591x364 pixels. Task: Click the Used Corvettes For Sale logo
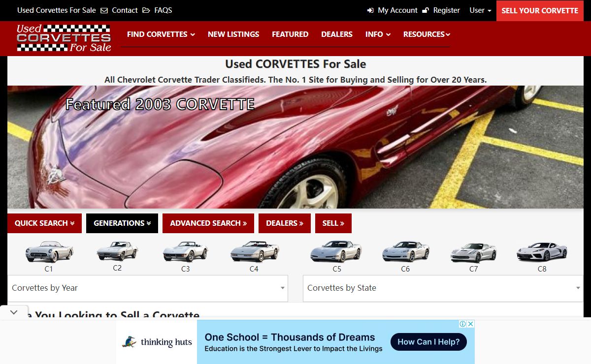[64, 38]
